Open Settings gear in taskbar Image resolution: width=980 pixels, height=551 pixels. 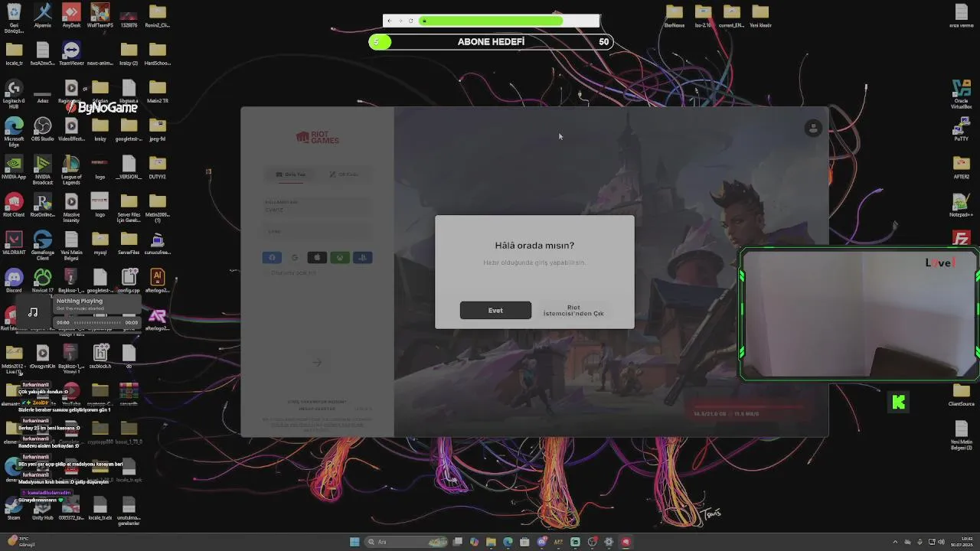[x=609, y=542]
